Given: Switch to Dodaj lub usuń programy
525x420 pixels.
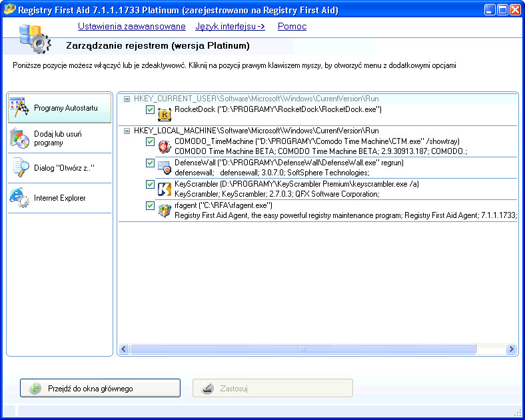Looking at the screenshot, I should point(59,138).
